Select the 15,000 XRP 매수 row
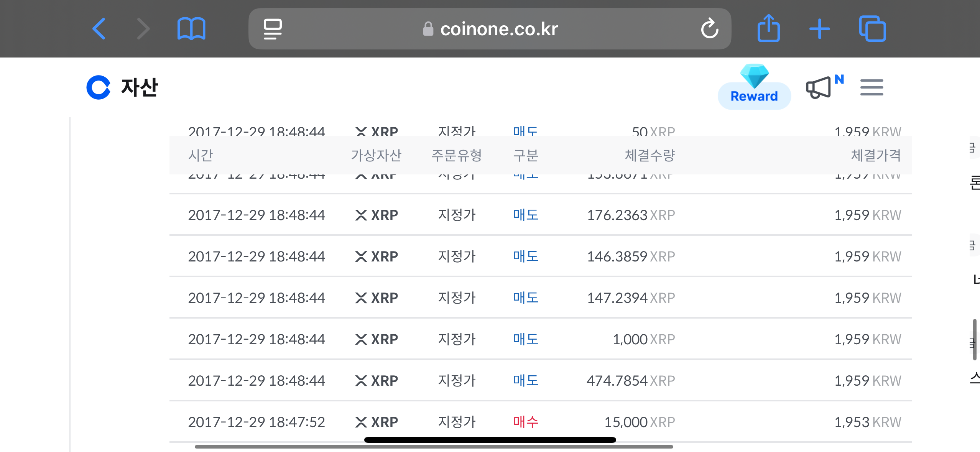This screenshot has width=980, height=452. click(541, 422)
